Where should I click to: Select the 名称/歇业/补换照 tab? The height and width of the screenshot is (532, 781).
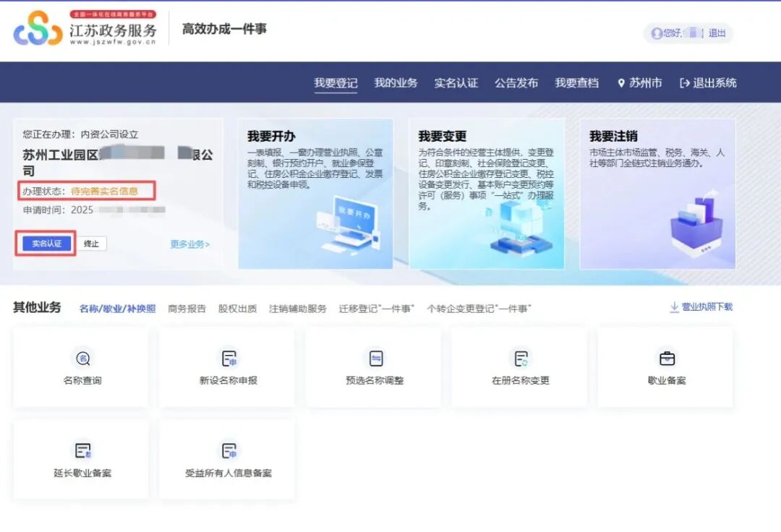117,309
